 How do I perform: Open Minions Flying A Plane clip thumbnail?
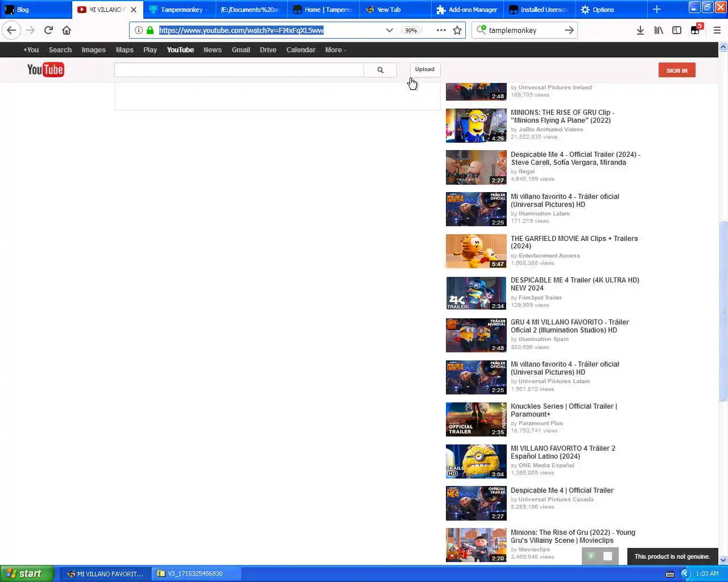tap(476, 125)
